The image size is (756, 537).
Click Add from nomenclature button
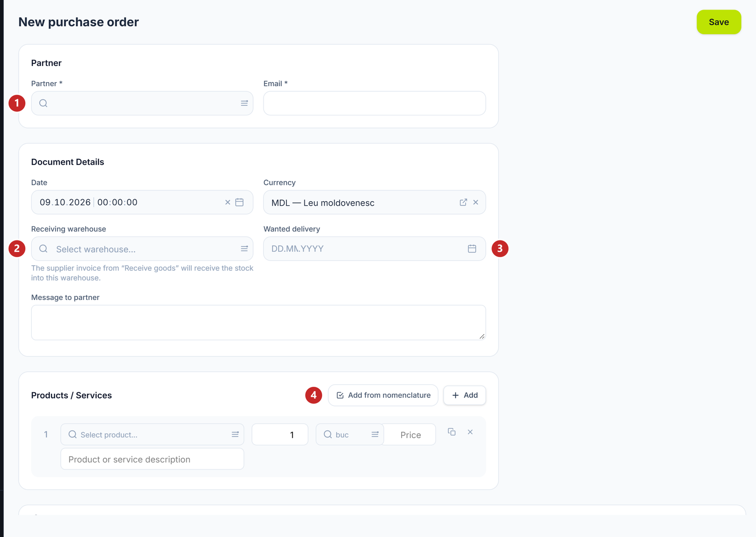pos(383,395)
